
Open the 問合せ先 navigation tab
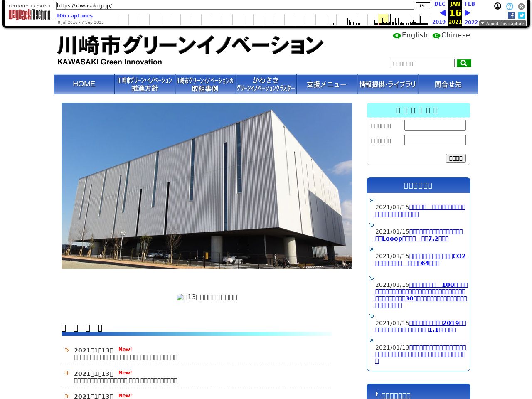(x=448, y=84)
